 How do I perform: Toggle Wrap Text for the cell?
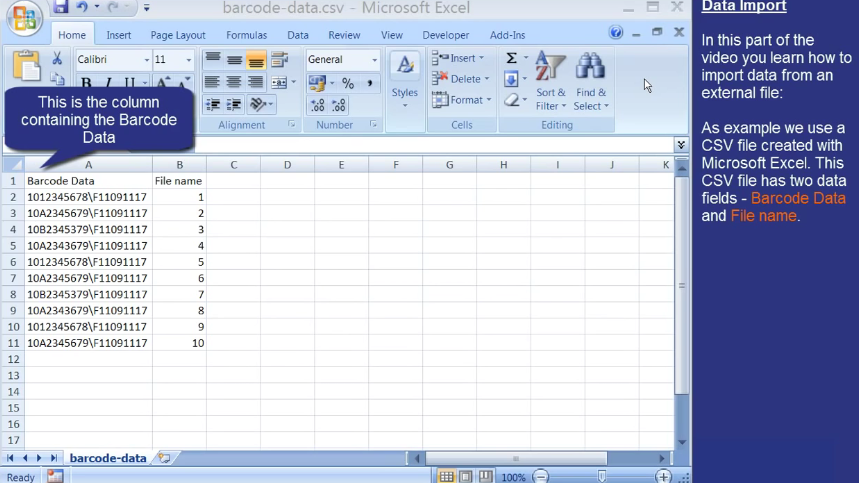279,60
